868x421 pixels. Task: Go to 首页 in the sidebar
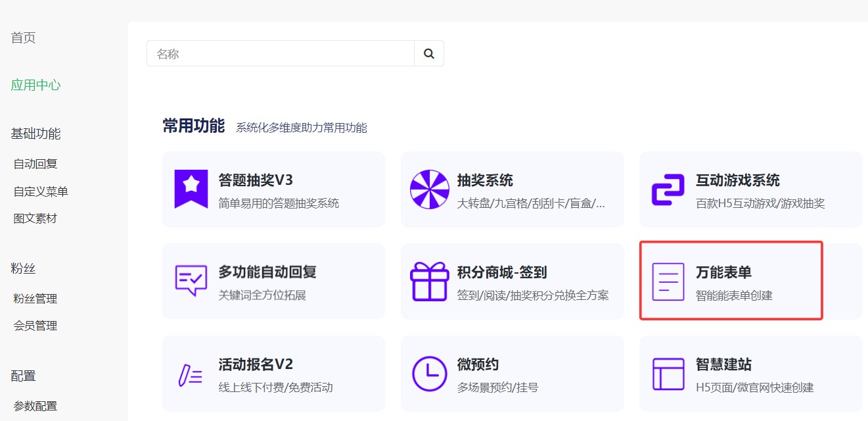coord(23,38)
